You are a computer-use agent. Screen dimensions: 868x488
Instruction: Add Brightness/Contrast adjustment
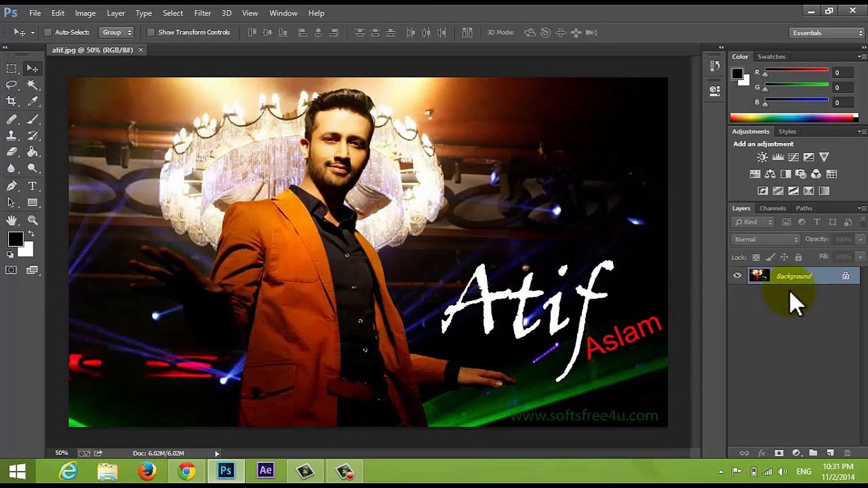pyautogui.click(x=762, y=157)
